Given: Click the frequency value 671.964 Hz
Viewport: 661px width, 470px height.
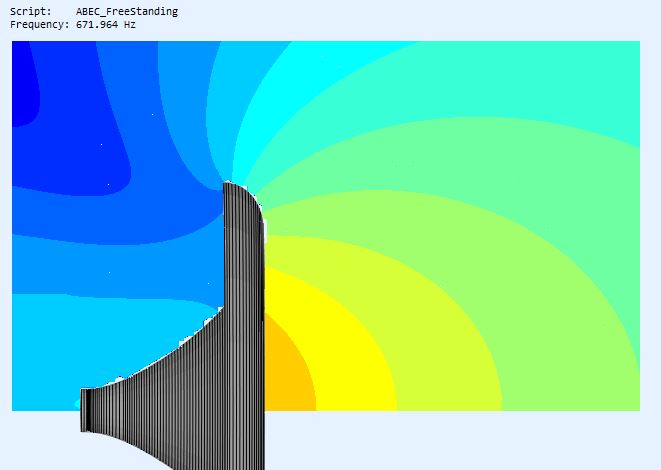Looking at the screenshot, I should (x=106, y=25).
